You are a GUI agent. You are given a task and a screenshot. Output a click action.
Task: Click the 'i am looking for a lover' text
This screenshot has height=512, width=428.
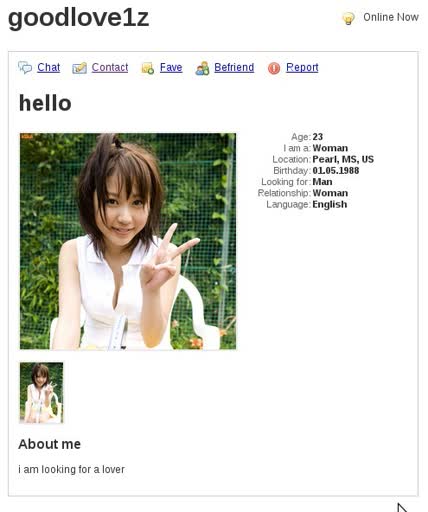(71, 469)
